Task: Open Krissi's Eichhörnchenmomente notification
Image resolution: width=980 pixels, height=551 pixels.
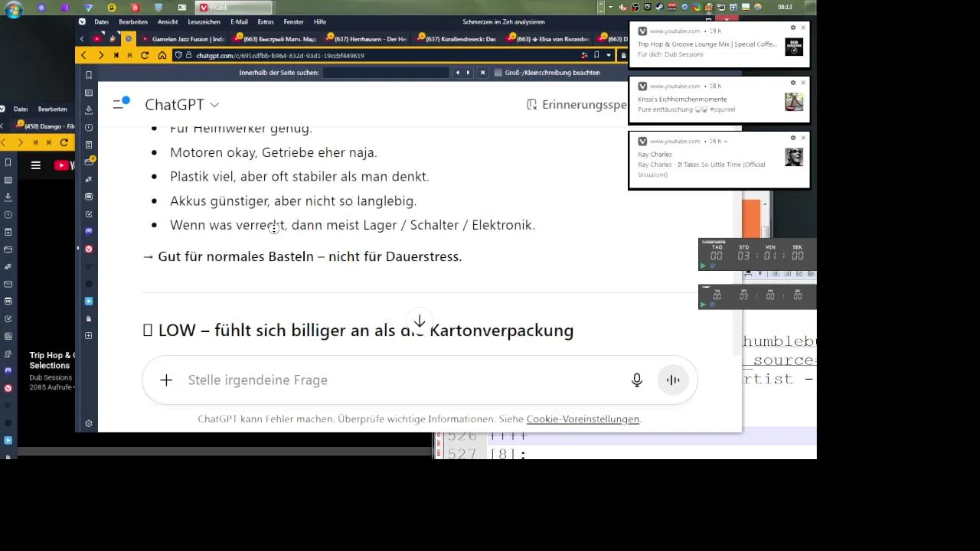Action: [719, 99]
